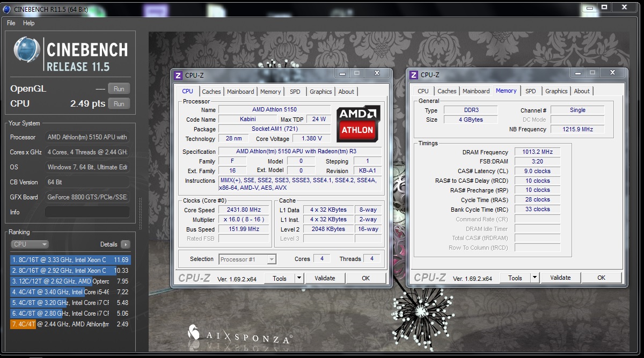
Task: Click the Code Name value Kabini
Action: [248, 120]
